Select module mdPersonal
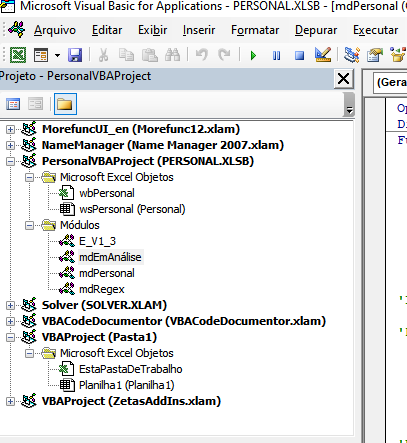407x443 pixels. (x=107, y=273)
